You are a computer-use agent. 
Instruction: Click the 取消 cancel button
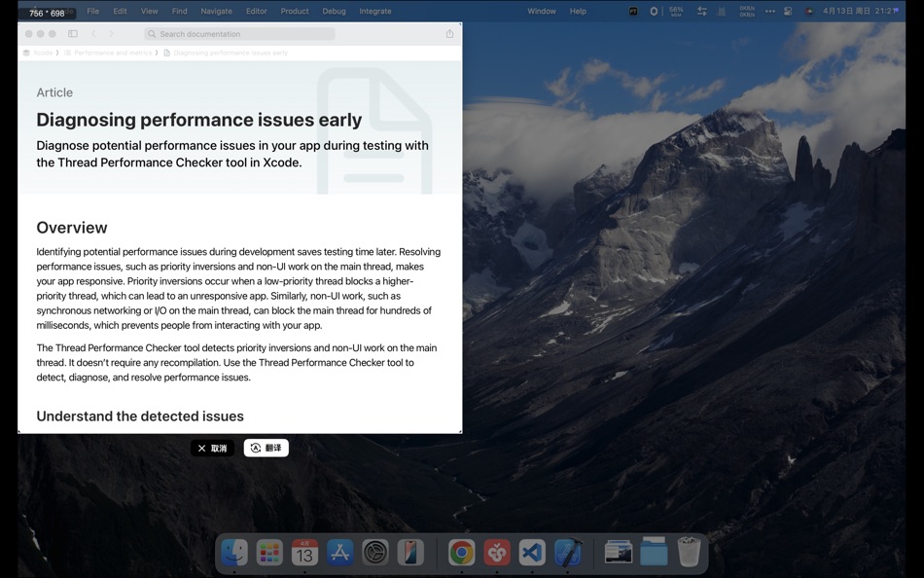tap(212, 448)
